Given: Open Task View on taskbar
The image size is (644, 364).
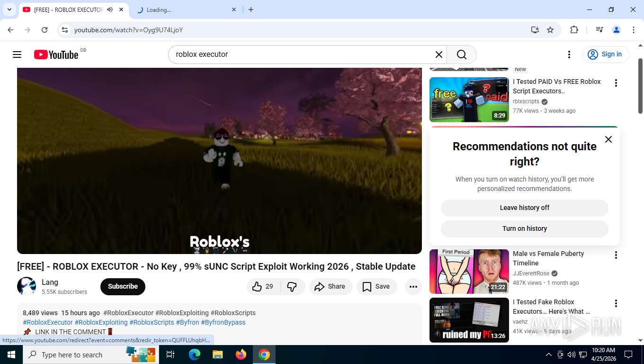Looking at the screenshot, I should pyautogui.click(x=171, y=355).
